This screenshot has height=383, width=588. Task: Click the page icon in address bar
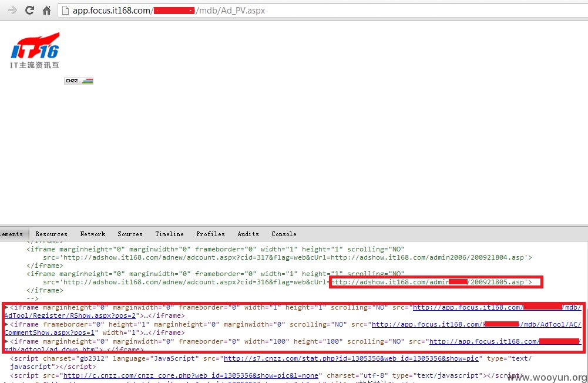tap(65, 11)
